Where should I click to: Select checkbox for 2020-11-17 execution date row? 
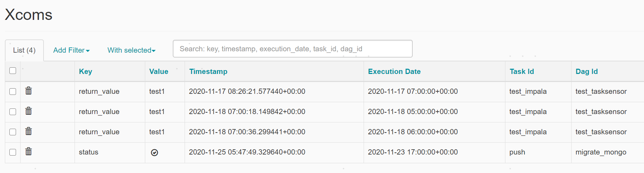coord(13,91)
